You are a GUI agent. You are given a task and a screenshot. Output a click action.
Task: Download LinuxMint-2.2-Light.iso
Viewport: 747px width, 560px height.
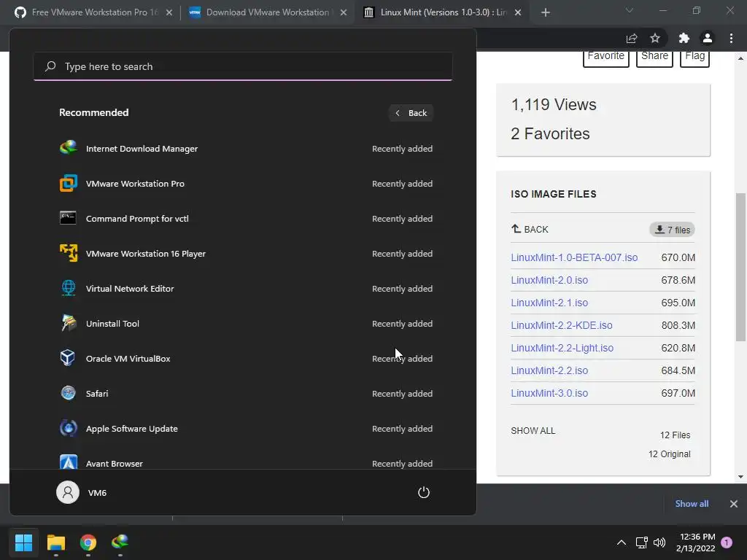click(x=562, y=348)
